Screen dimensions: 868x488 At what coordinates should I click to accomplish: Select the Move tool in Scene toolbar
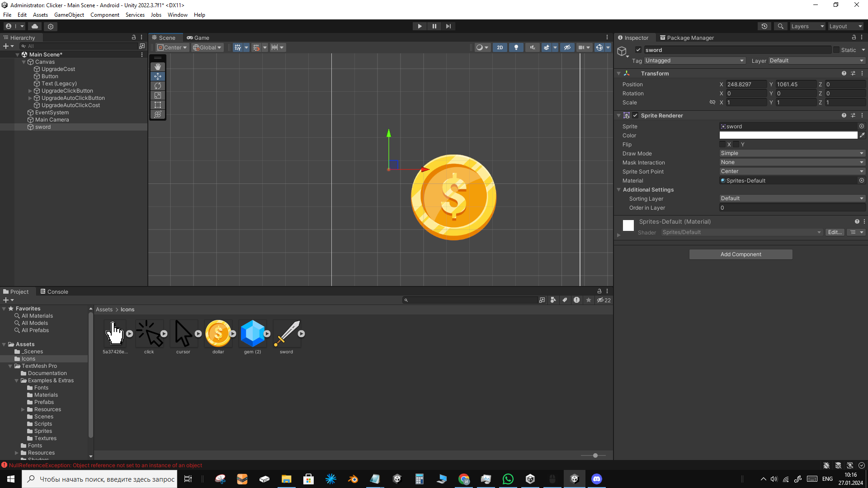pos(158,76)
